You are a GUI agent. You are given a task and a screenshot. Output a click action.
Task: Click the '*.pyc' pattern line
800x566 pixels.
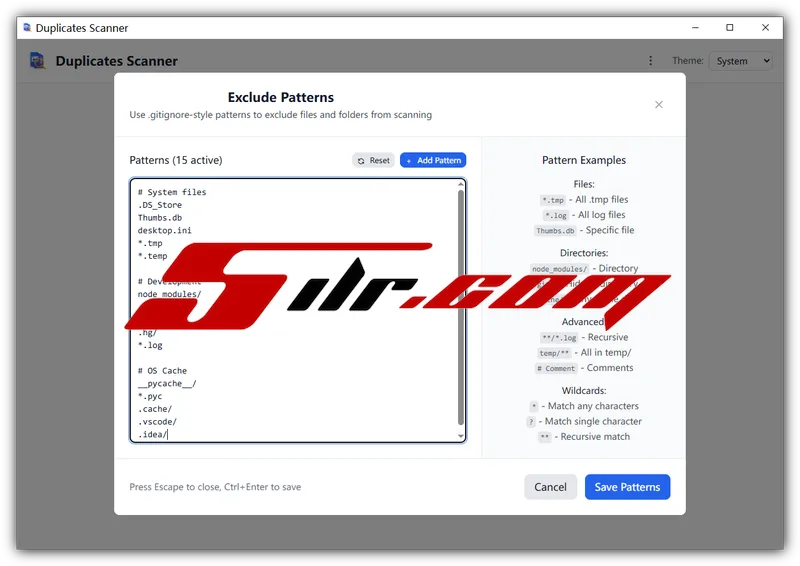(150, 397)
